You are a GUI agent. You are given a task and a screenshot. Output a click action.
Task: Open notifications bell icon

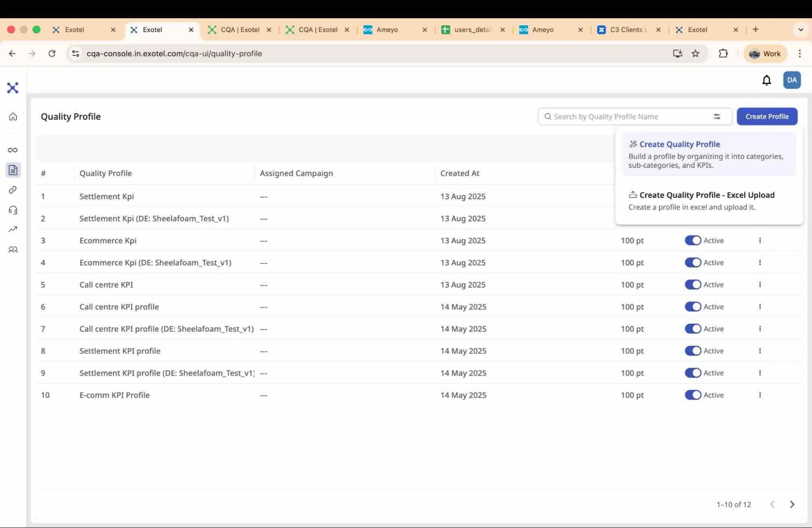coord(766,80)
